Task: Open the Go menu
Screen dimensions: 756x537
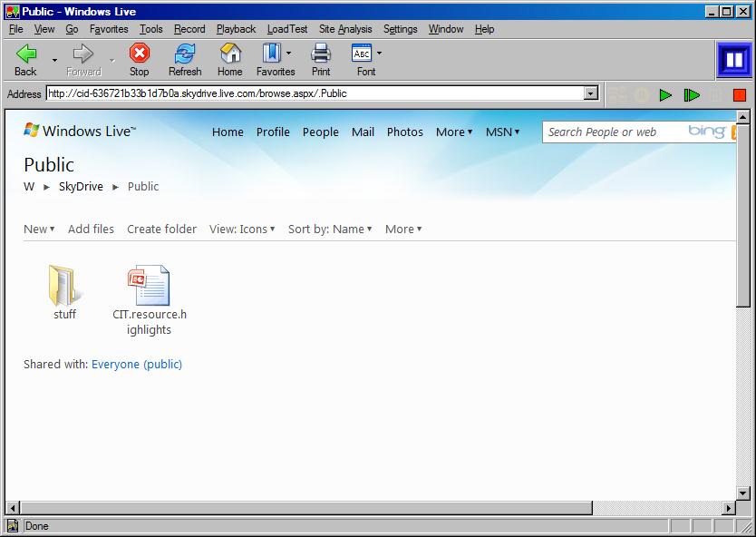Action: [x=72, y=29]
